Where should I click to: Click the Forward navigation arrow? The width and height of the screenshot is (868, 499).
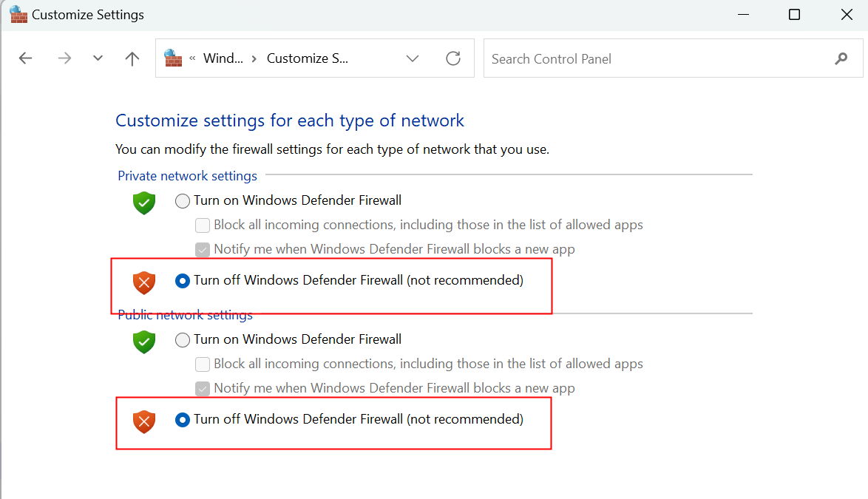[x=64, y=58]
